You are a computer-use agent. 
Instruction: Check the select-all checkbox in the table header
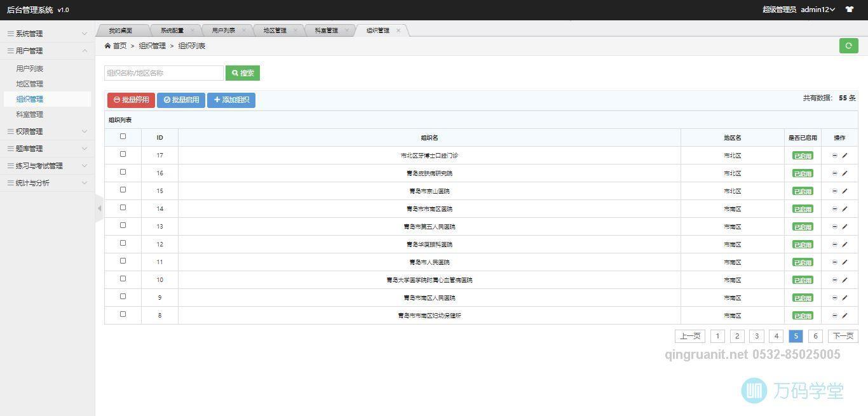(123, 136)
